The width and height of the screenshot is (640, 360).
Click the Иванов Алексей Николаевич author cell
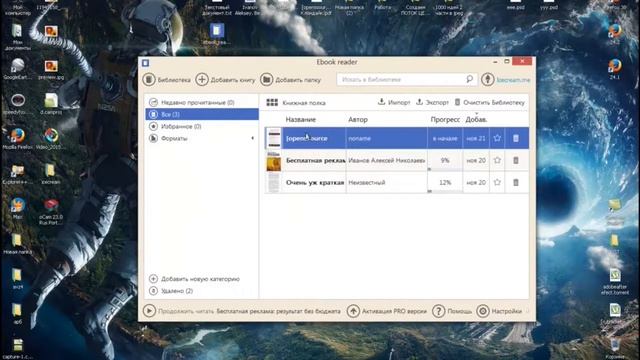click(387, 160)
